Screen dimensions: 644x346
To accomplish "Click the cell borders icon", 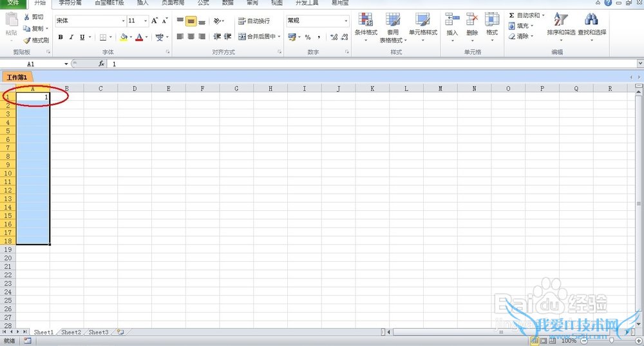I will [x=103, y=37].
